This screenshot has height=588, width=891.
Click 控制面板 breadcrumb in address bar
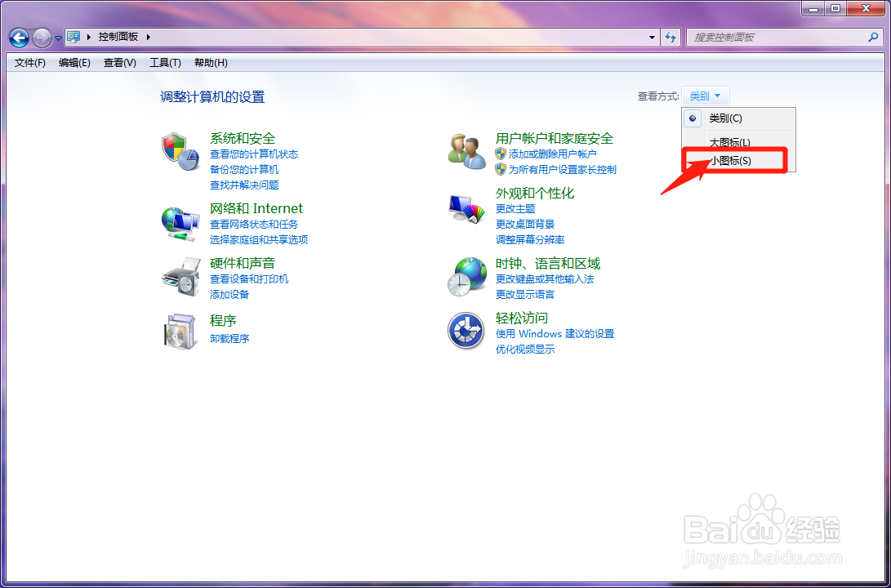[118, 37]
